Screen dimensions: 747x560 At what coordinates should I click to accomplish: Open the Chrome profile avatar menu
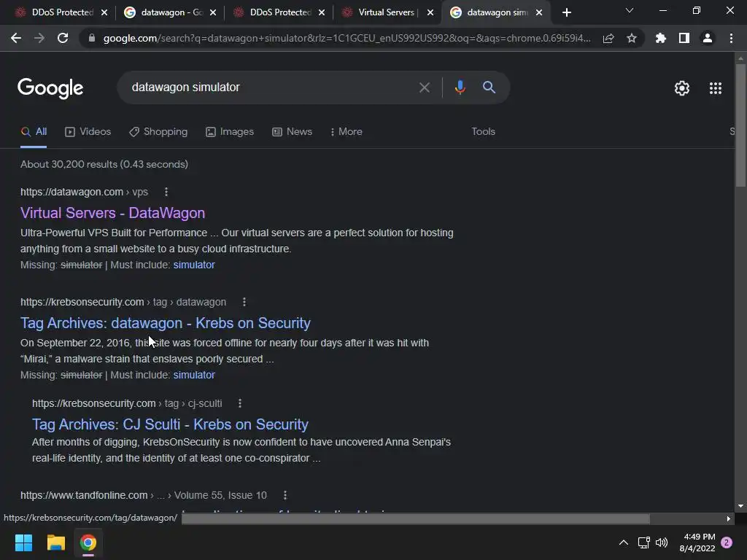point(708,38)
